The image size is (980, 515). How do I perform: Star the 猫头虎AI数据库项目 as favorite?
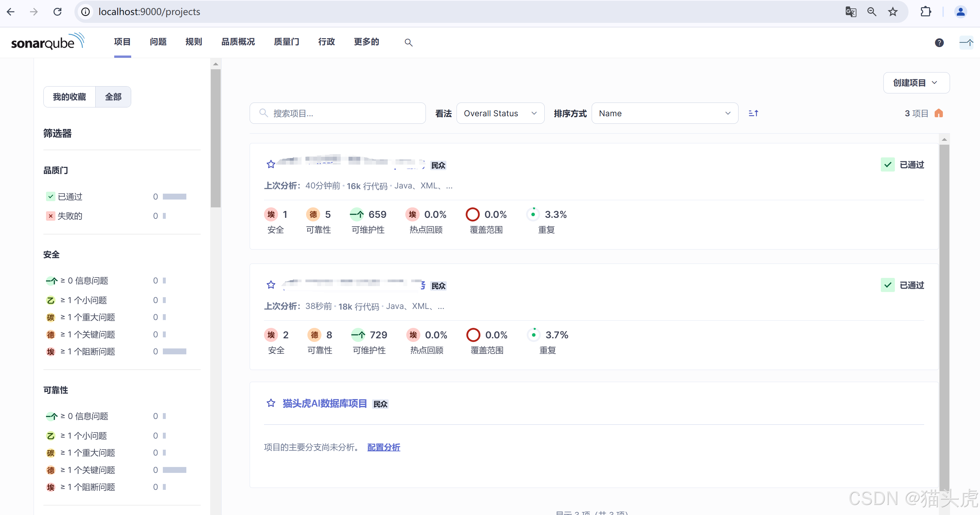pos(271,403)
